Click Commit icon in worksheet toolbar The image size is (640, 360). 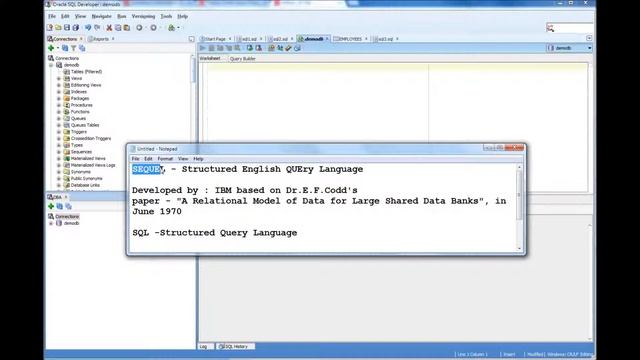tap(249, 48)
